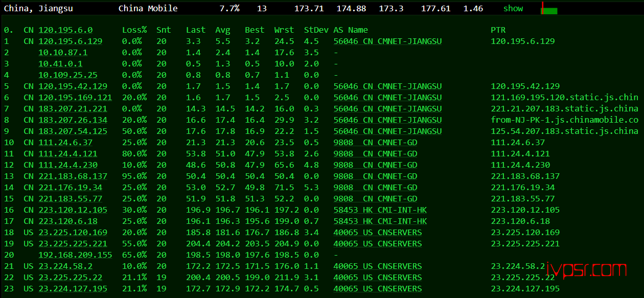Viewport: 644px width, 298px height.
Task: Select the 177.61 summary worst value
Action: click(436, 8)
